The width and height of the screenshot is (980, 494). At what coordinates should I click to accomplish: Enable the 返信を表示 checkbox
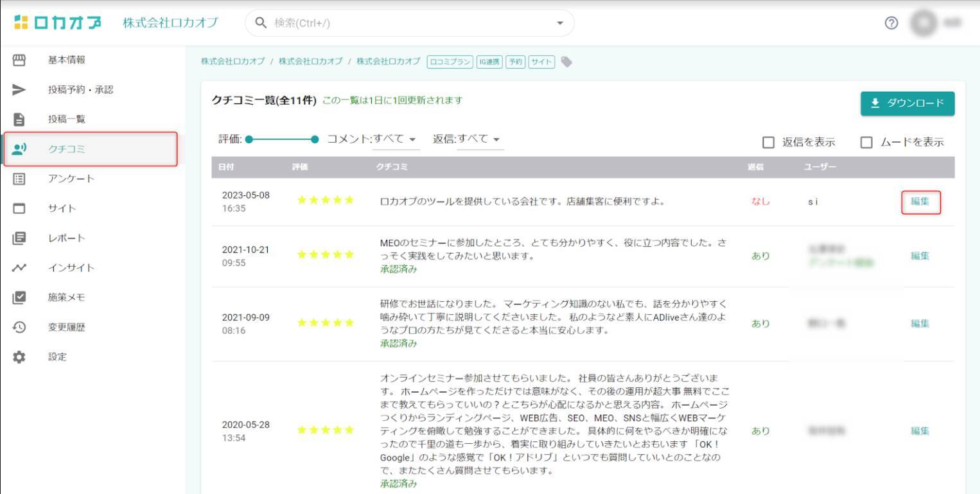(x=768, y=142)
